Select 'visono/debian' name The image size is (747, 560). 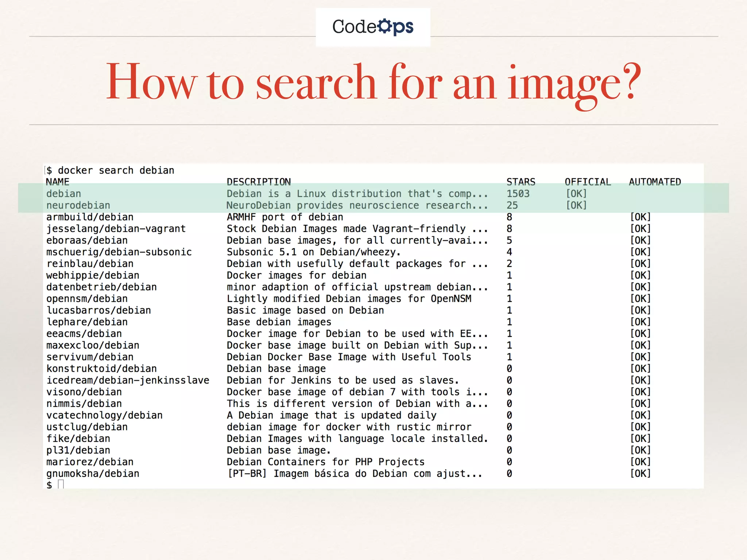pos(84,392)
